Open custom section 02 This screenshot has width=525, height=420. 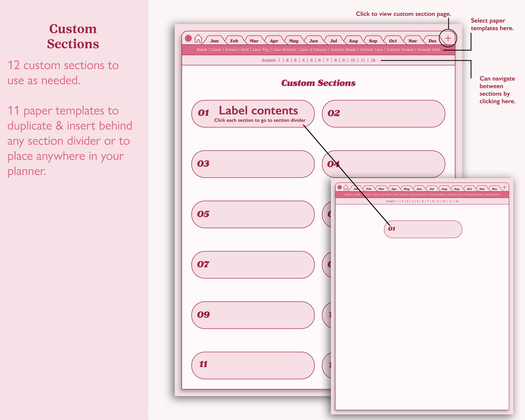[x=383, y=114]
